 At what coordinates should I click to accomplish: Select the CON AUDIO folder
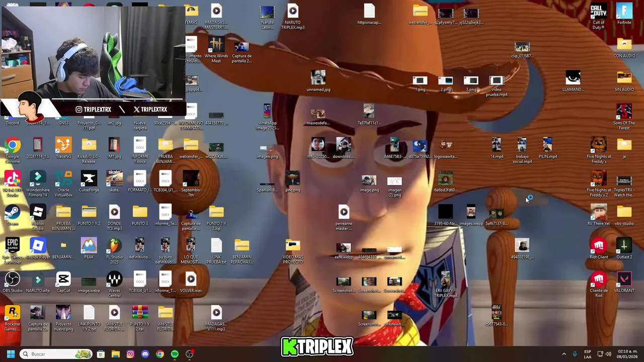(624, 47)
